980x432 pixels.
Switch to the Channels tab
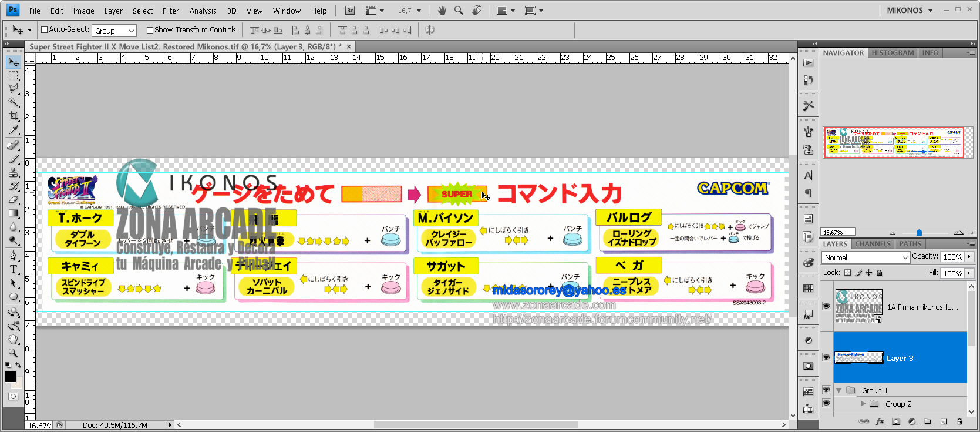[873, 244]
